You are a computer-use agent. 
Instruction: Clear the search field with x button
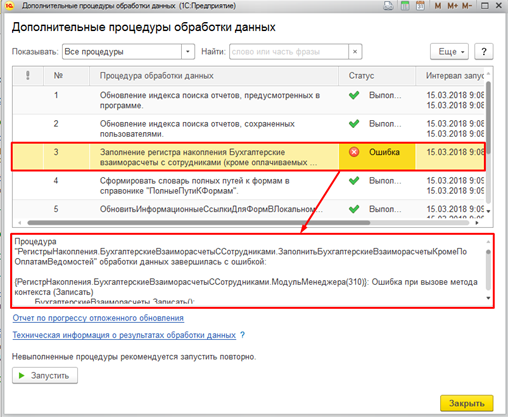(355, 52)
